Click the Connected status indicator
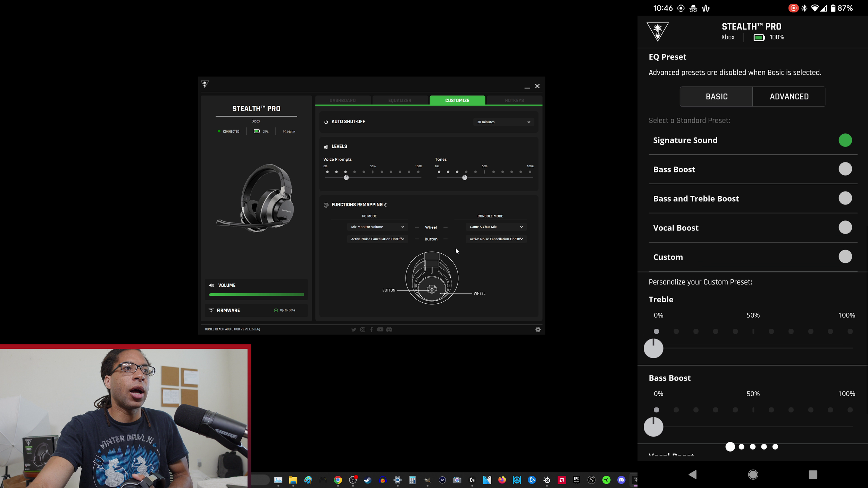Image resolution: width=868 pixels, height=488 pixels. [228, 132]
